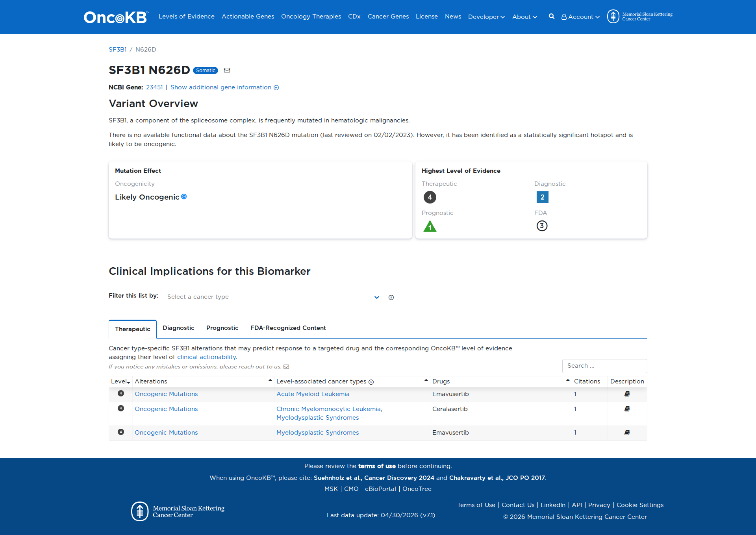Click the envelope icon beside SF3B1 N626D
This screenshot has width=756, height=535.
point(227,70)
